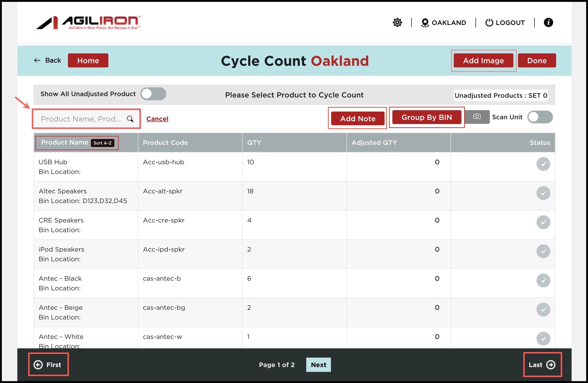Sort Product Name A-Z

[x=102, y=143]
